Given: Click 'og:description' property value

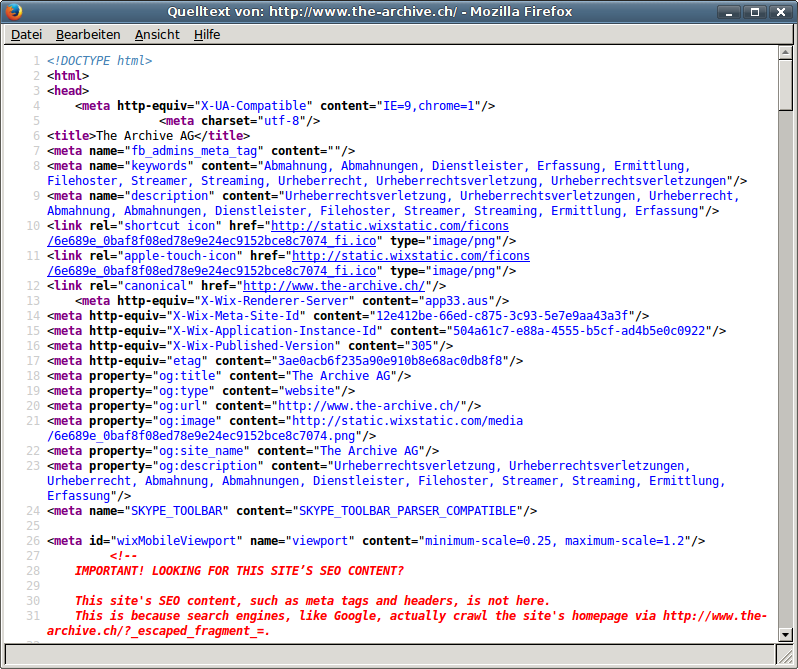Looking at the screenshot, I should point(208,466).
